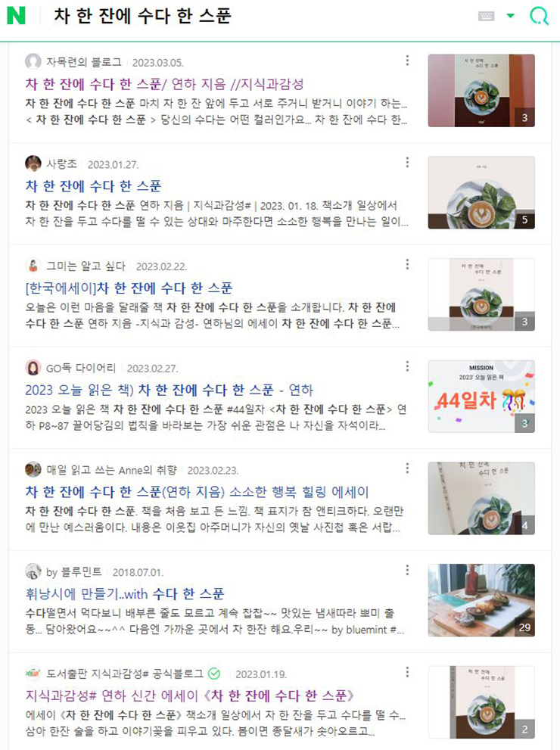Open more options for 지식과감성# 공식블로그 result
The width and height of the screenshot is (560, 750).
[407, 671]
